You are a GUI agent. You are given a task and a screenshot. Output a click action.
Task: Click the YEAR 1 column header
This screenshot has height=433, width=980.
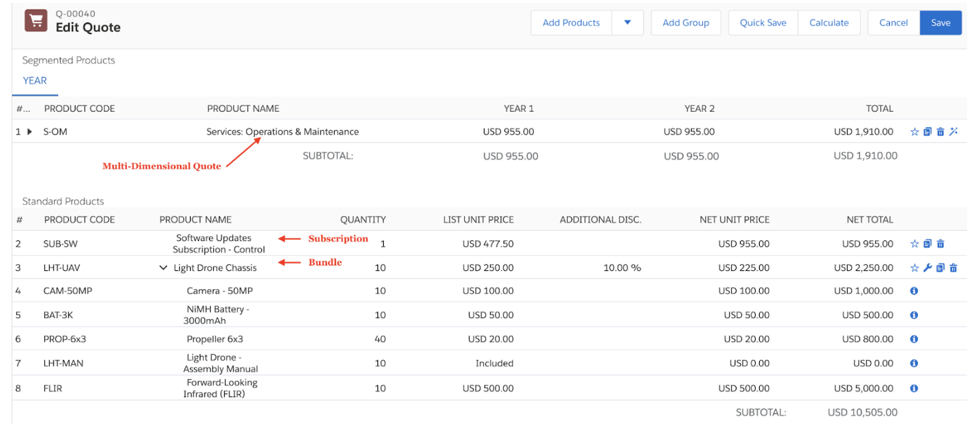point(519,109)
